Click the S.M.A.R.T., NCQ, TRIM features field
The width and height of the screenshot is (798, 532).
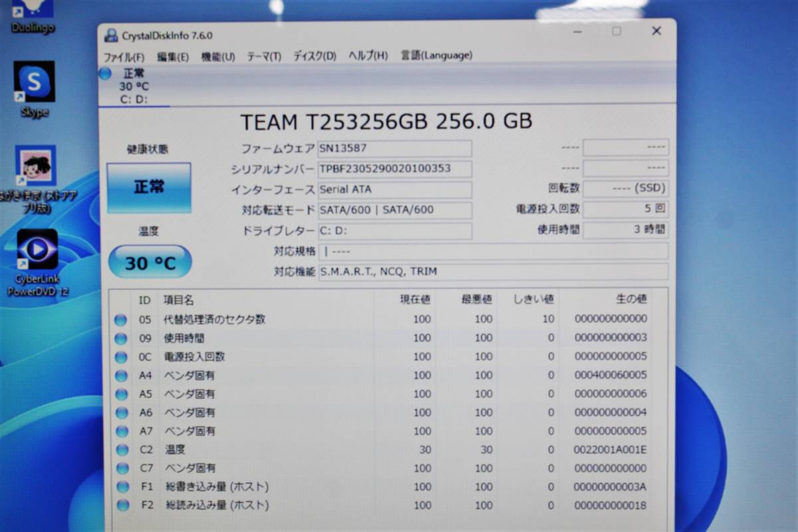[493, 271]
